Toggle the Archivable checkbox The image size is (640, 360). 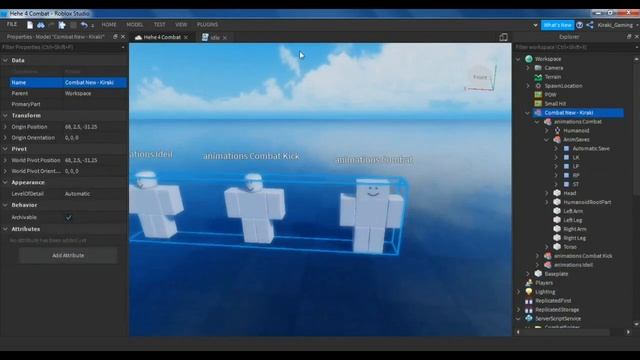point(69,218)
